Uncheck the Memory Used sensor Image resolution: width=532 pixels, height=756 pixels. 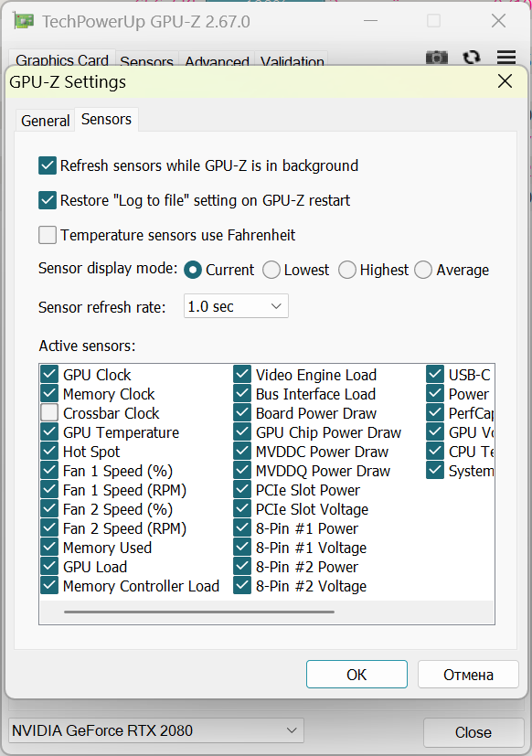(49, 548)
